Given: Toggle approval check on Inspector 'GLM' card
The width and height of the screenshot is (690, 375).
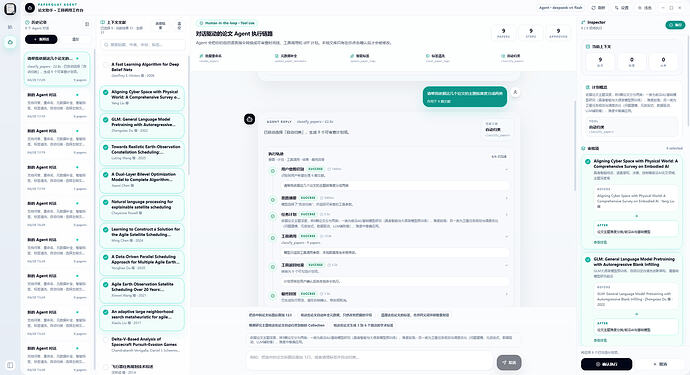Looking at the screenshot, I should (587, 260).
